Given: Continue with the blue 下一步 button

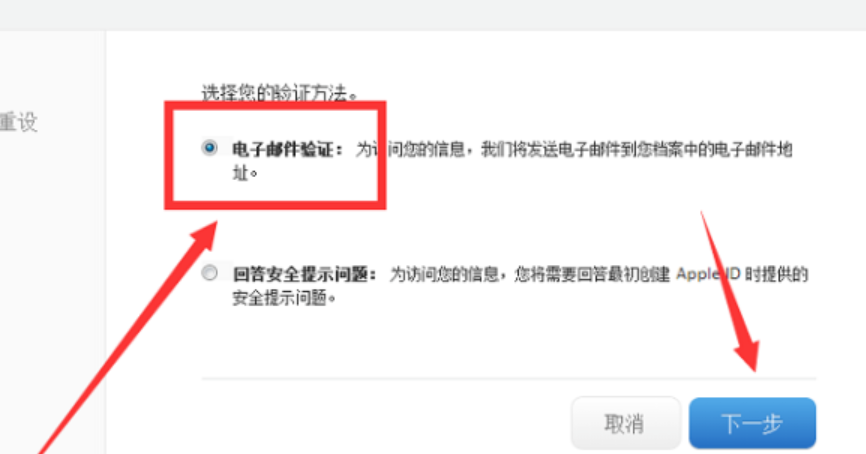Looking at the screenshot, I should 752,423.
